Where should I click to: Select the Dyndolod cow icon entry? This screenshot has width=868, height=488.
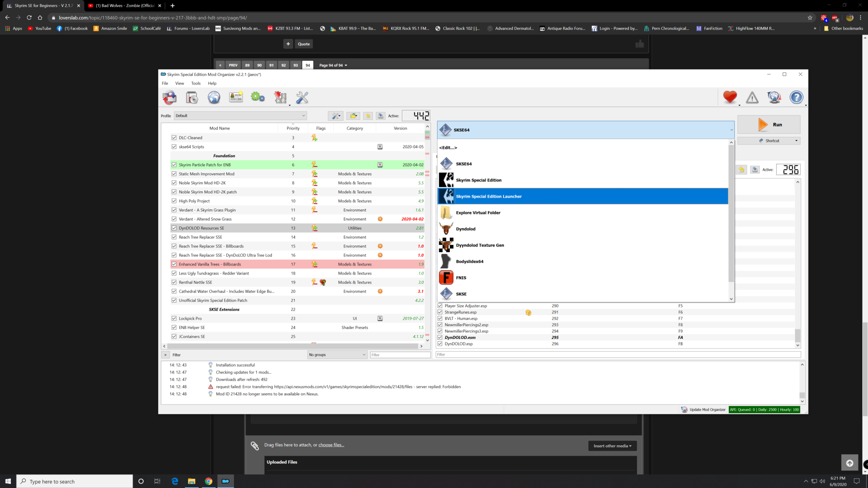[583, 229]
